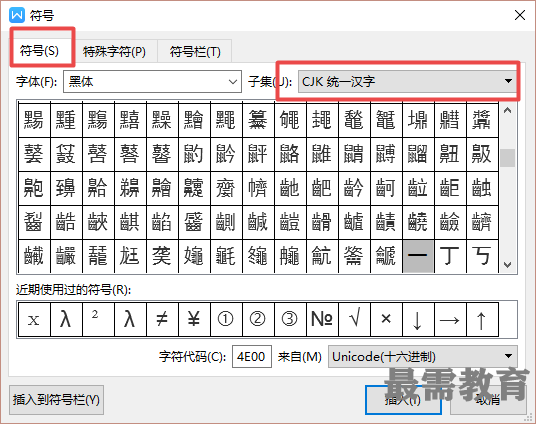Click the 取消 cancel button

coord(488,400)
